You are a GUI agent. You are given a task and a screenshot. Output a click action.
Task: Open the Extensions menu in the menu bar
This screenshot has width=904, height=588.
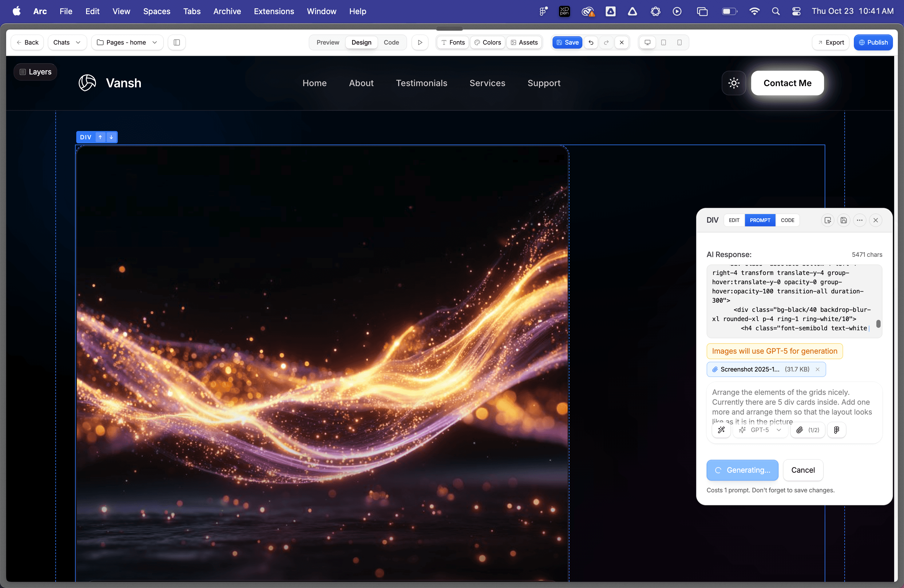tap(274, 11)
